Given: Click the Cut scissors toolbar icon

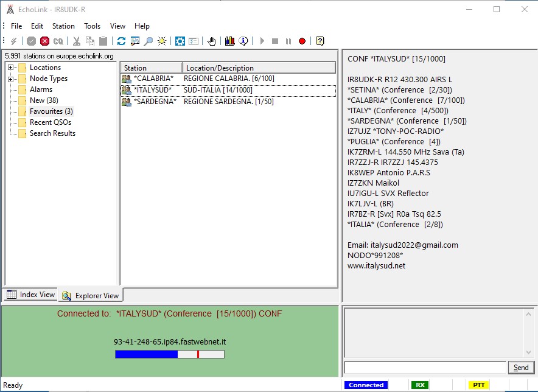Looking at the screenshot, I should (77, 41).
